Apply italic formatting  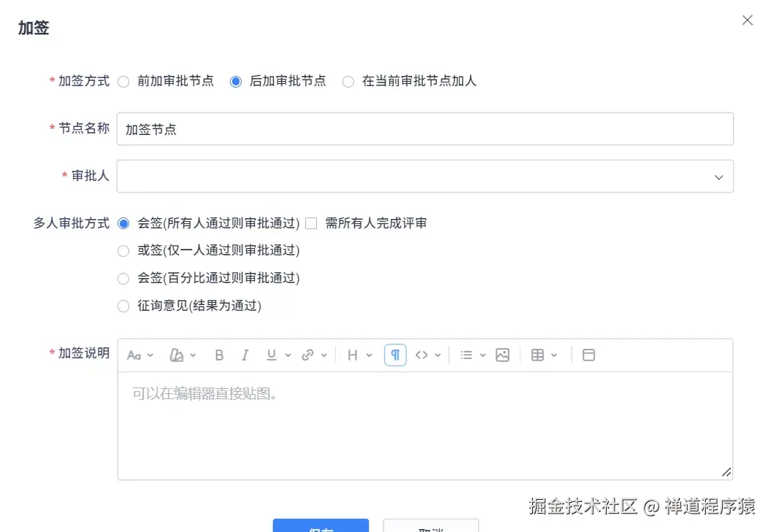pyautogui.click(x=245, y=355)
